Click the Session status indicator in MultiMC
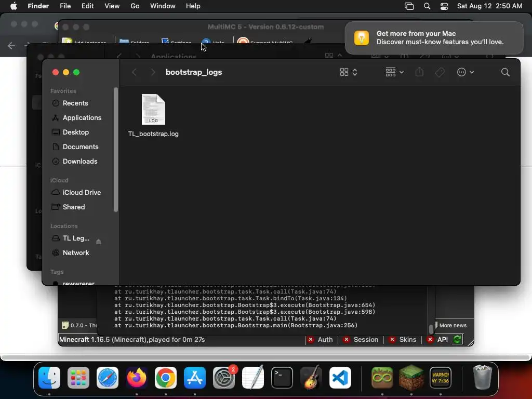Screen dimensions: 532x399 pos(361,340)
